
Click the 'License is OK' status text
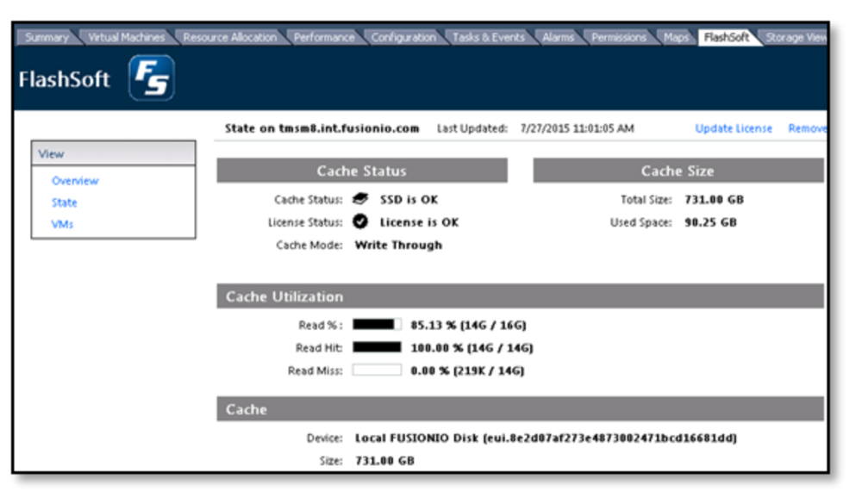point(419,222)
